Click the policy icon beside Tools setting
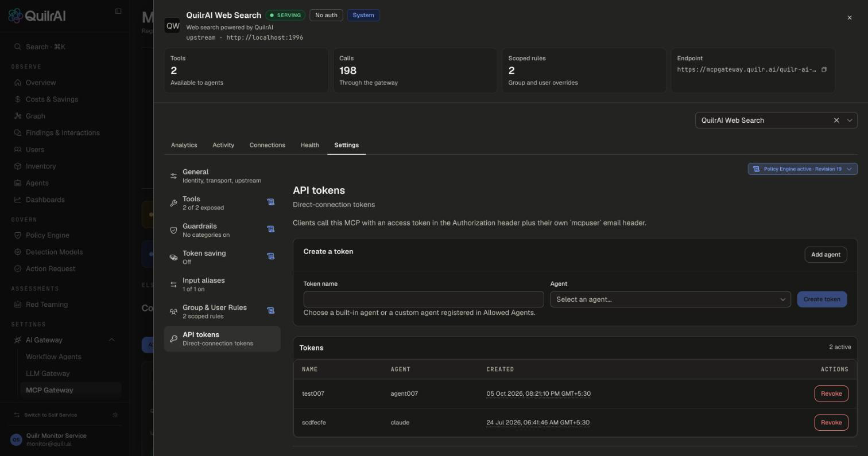The height and width of the screenshot is (456, 868). [x=270, y=202]
